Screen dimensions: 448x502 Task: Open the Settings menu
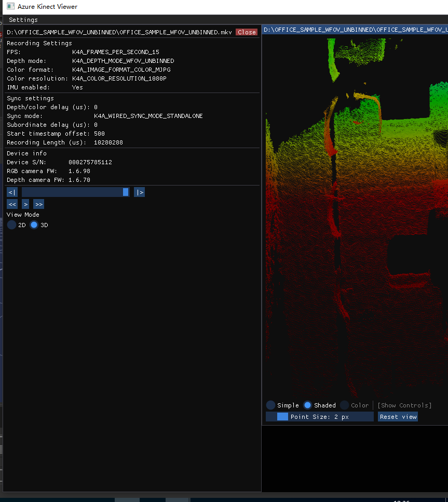[23, 20]
